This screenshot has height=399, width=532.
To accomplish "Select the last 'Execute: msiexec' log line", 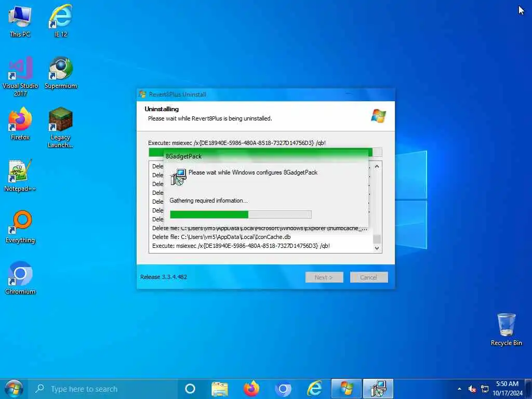I will (241, 246).
